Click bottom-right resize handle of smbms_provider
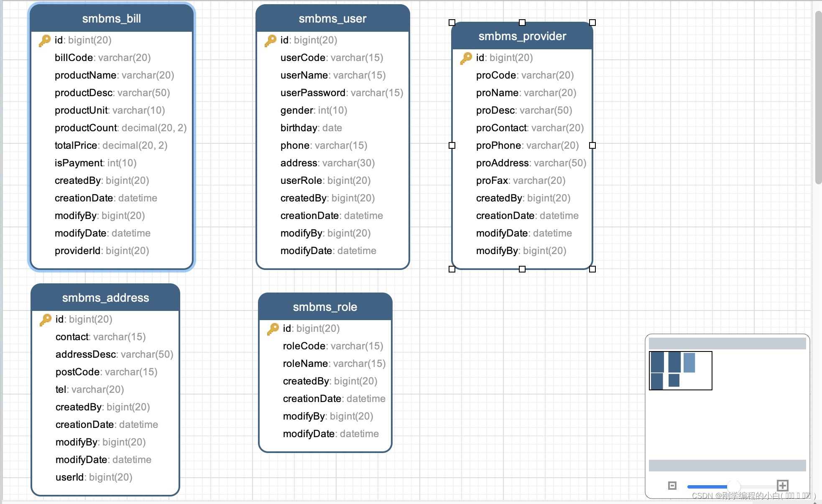The image size is (822, 504). click(592, 269)
